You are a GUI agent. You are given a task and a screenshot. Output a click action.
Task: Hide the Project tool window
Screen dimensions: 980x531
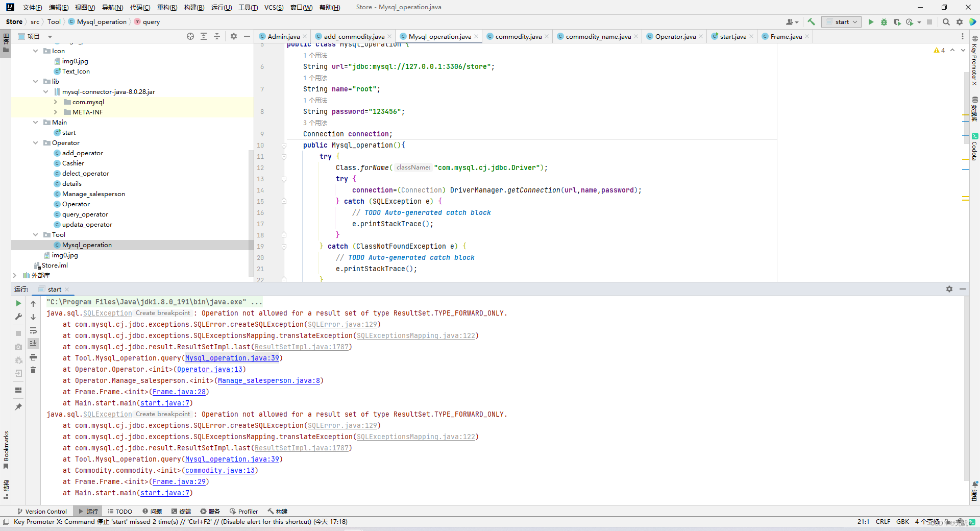click(x=247, y=36)
